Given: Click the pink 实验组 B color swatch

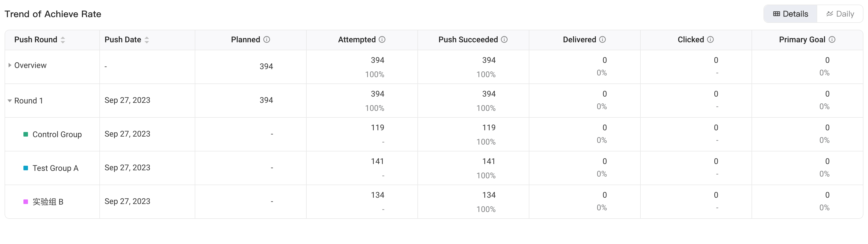Looking at the screenshot, I should [26, 201].
